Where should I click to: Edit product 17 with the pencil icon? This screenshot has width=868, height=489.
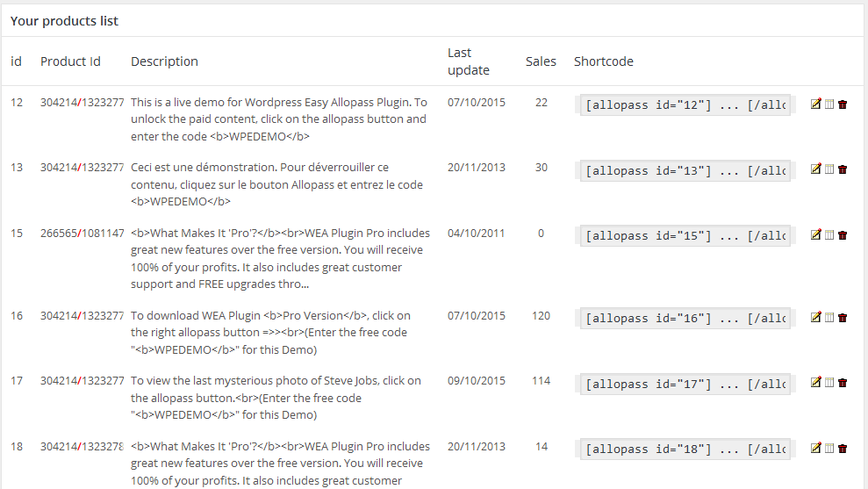click(815, 382)
